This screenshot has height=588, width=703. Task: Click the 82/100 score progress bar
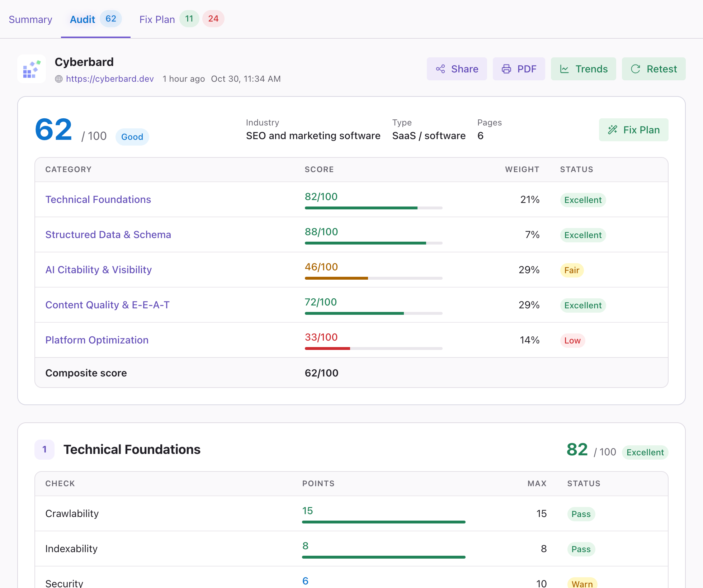coord(373,208)
